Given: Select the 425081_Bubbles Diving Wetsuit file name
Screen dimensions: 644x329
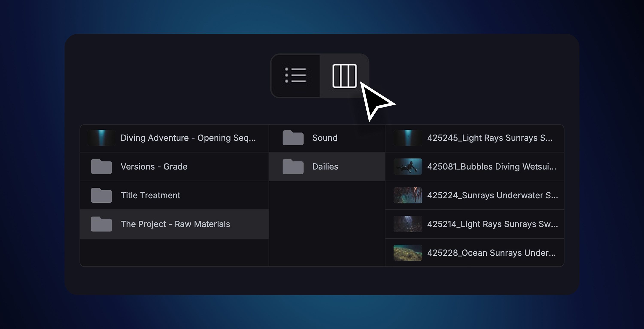Looking at the screenshot, I should [x=492, y=167].
